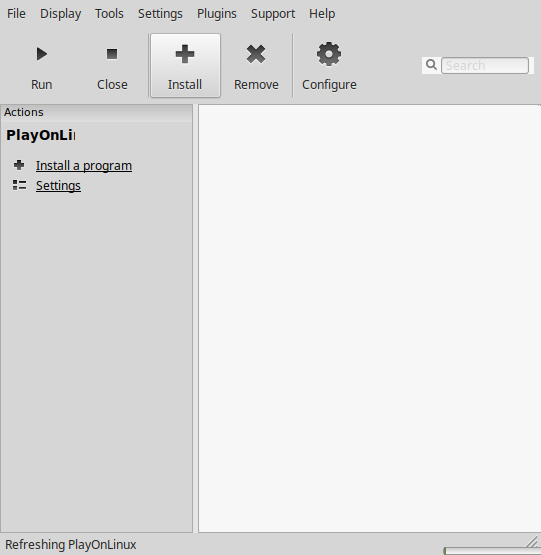Screen dimensions: 541x555
Task: Open Configure via the gear icon
Action: (x=329, y=54)
